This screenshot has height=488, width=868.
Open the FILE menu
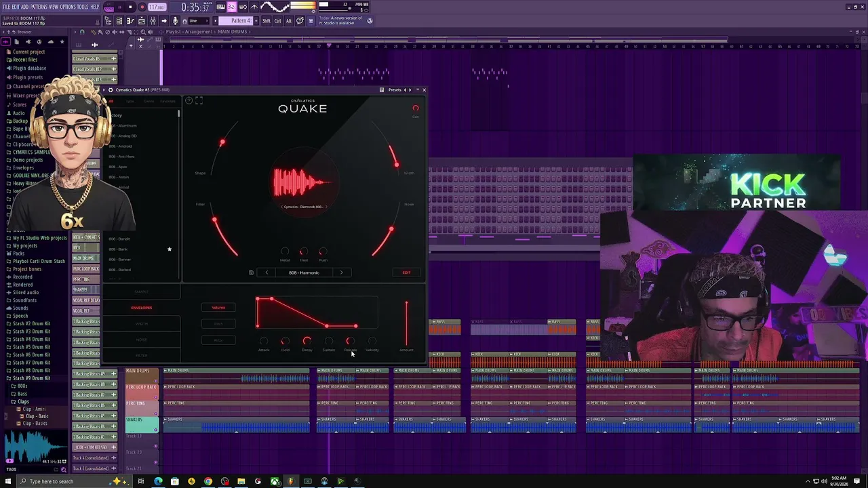coord(6,7)
